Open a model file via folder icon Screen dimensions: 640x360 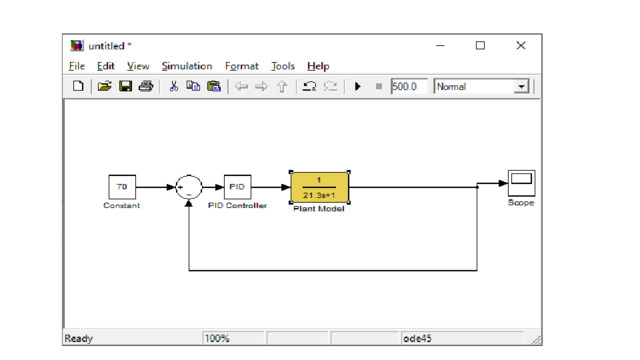(x=104, y=86)
